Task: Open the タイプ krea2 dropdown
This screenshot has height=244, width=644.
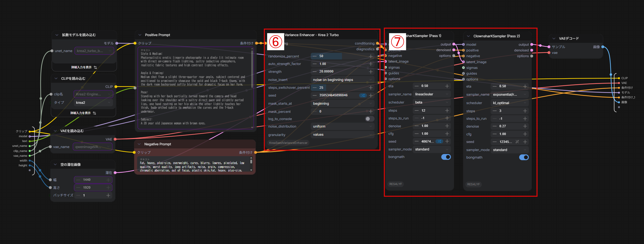Action: 93,103
